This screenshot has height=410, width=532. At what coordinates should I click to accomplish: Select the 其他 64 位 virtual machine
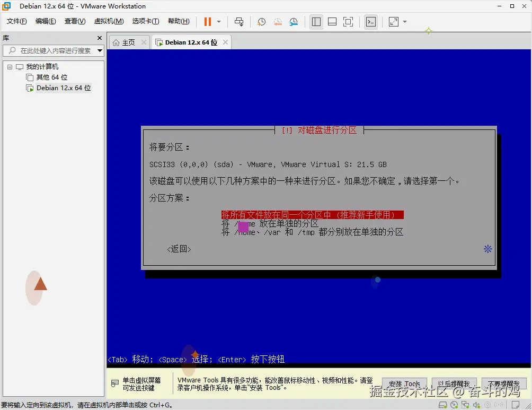[51, 77]
